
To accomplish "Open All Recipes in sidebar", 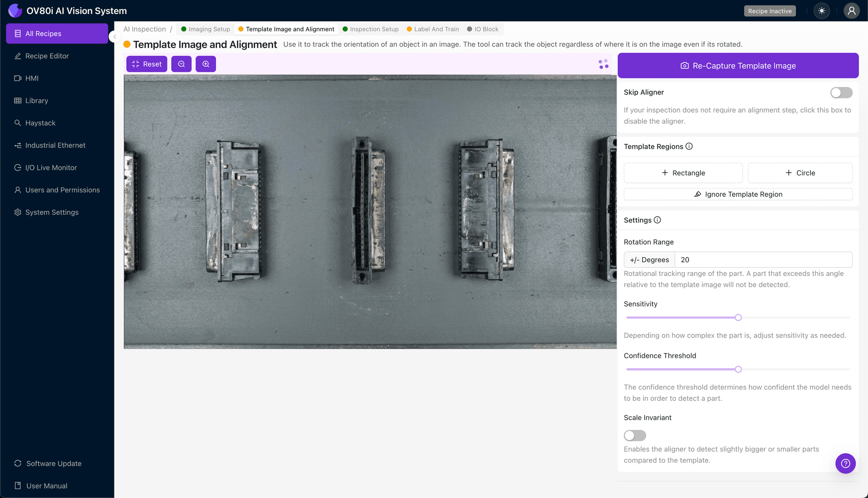I will [x=57, y=33].
